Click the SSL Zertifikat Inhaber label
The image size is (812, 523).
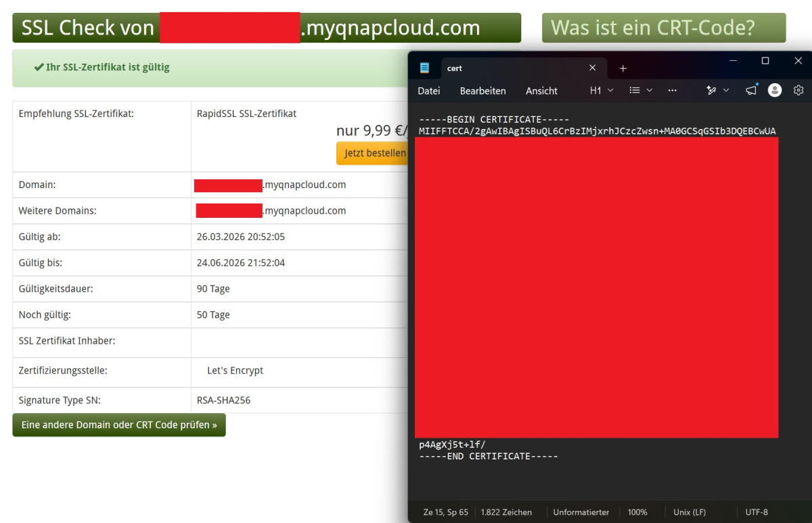click(67, 341)
